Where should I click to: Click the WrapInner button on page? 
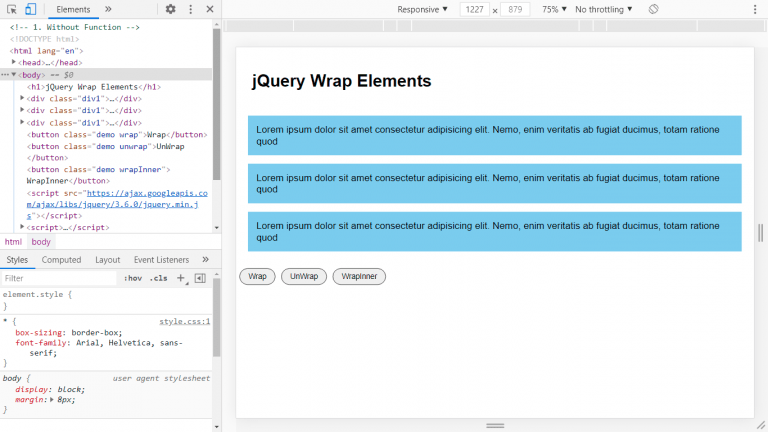pyautogui.click(x=359, y=276)
